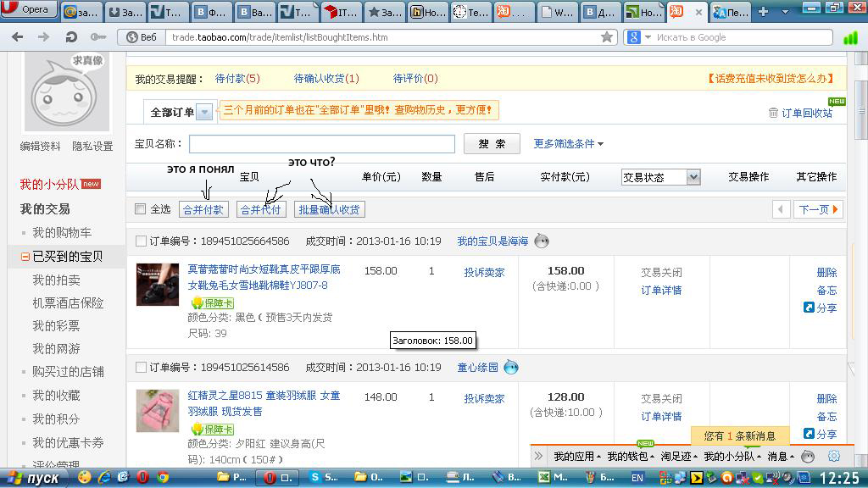Check the box for order 189451025614586

142,368
